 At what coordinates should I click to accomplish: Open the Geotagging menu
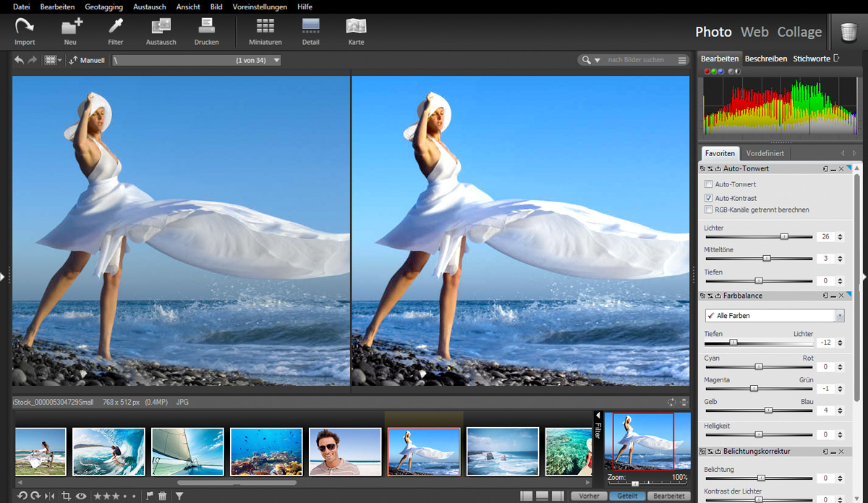pos(103,7)
